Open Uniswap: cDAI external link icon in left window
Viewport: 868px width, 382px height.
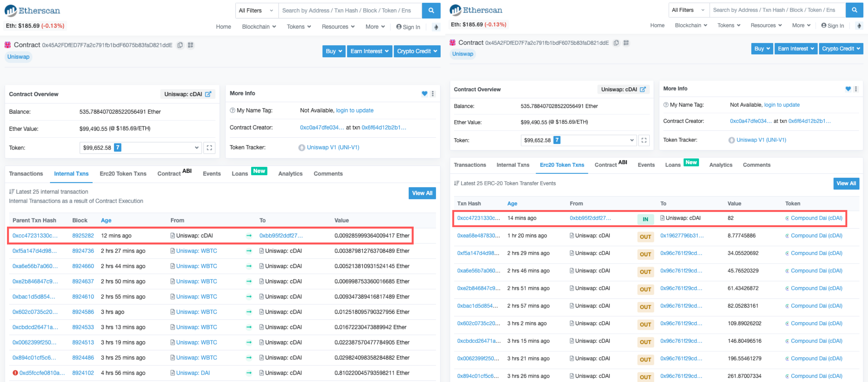click(208, 94)
